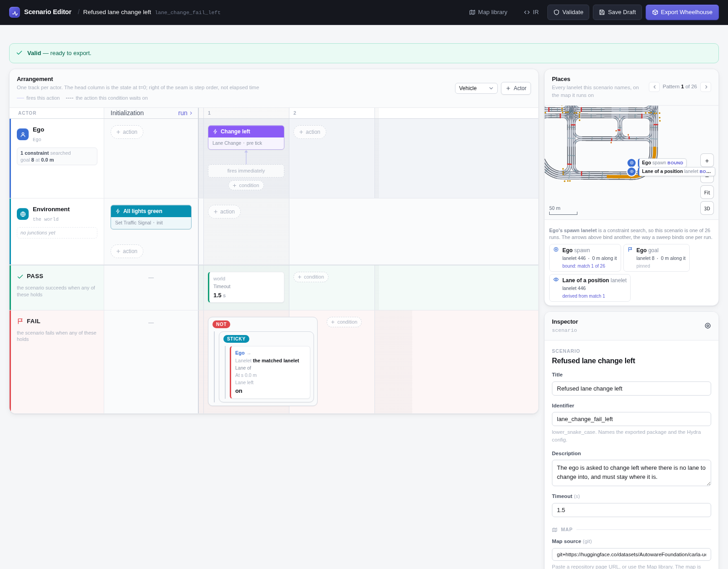The width and height of the screenshot is (728, 569).
Task: Click the FAIL flag icon
Action: [x=20, y=321]
